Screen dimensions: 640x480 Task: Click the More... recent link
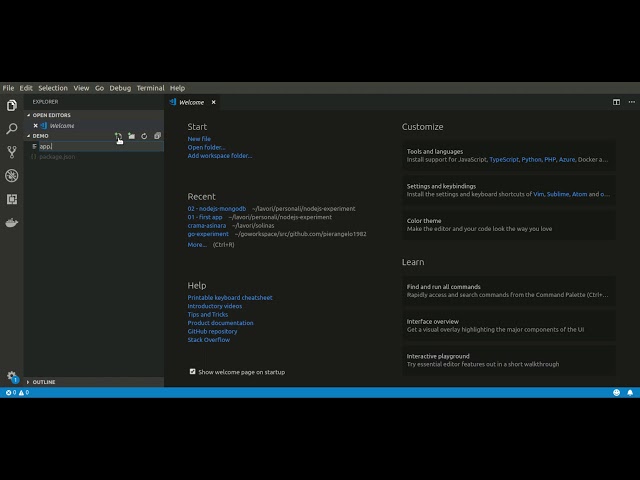click(197, 244)
